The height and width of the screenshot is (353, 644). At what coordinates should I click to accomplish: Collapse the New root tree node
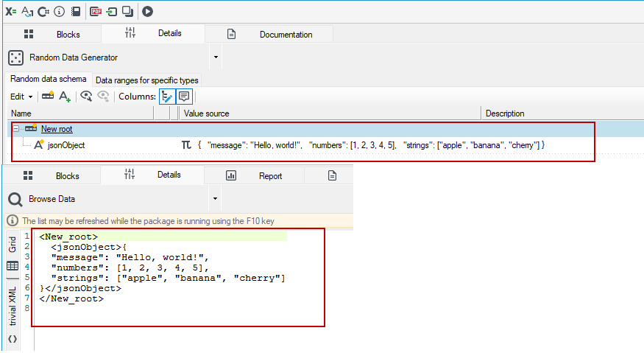click(x=15, y=129)
